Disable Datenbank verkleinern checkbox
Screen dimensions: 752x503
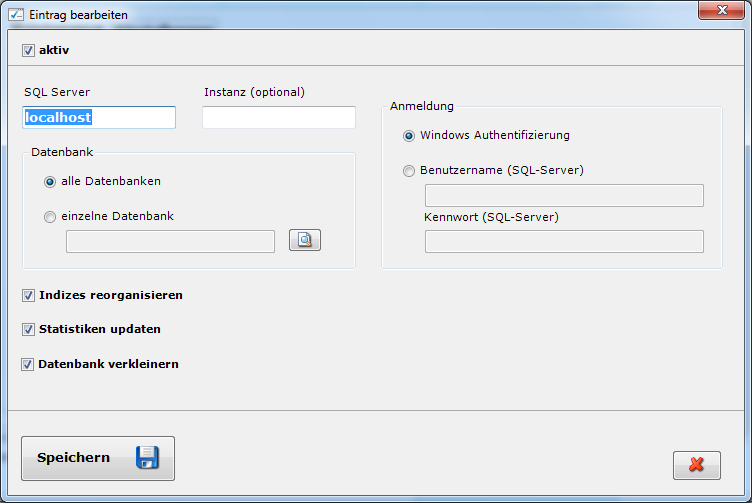click(x=28, y=364)
